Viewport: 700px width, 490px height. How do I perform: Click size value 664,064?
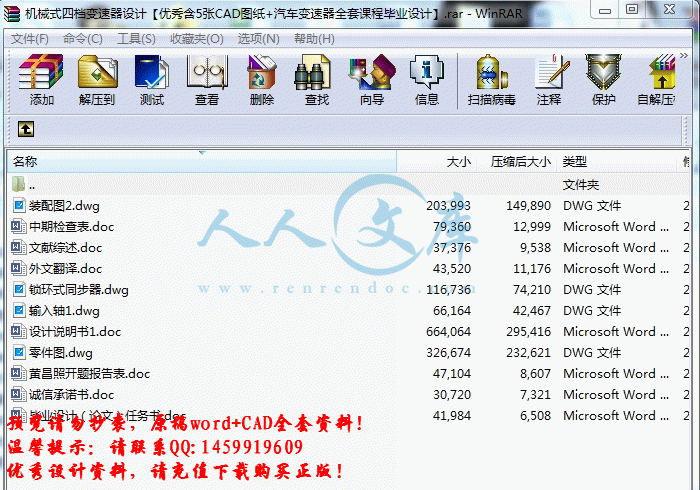[448, 332]
